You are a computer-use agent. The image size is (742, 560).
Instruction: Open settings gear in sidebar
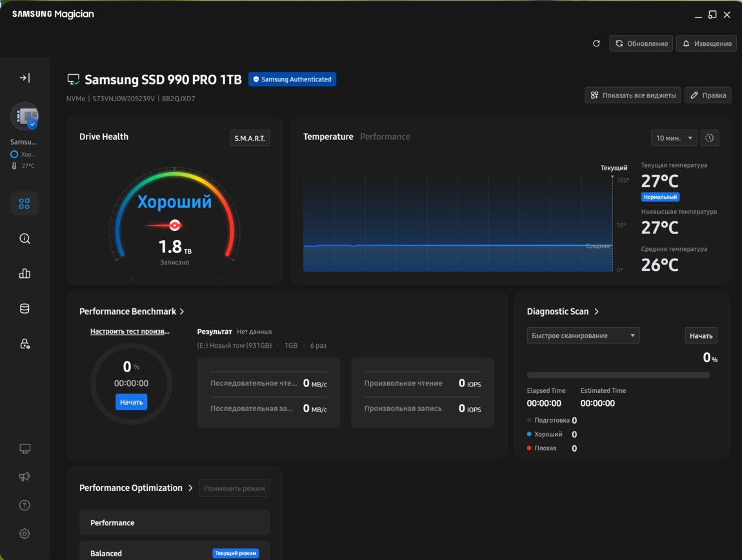point(25,534)
